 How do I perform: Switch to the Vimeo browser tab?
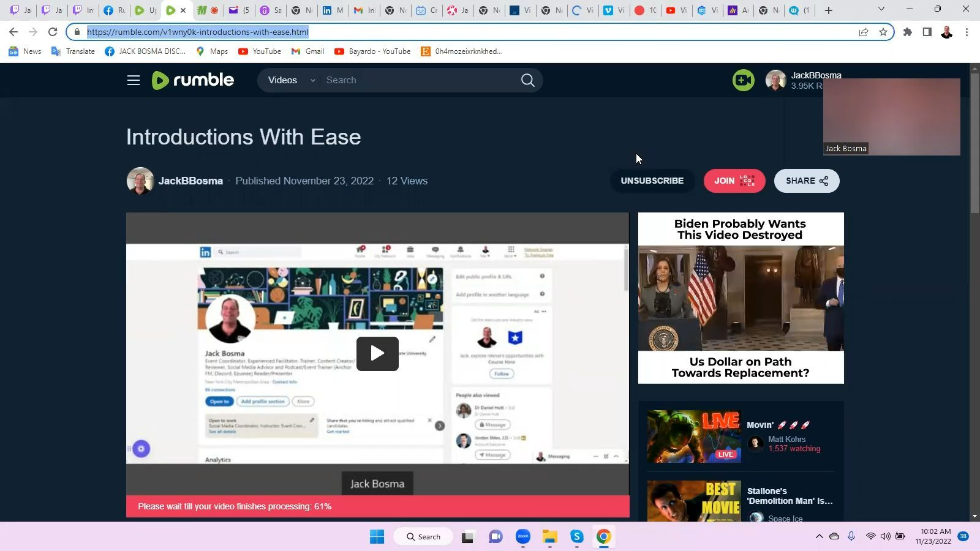pos(614,10)
